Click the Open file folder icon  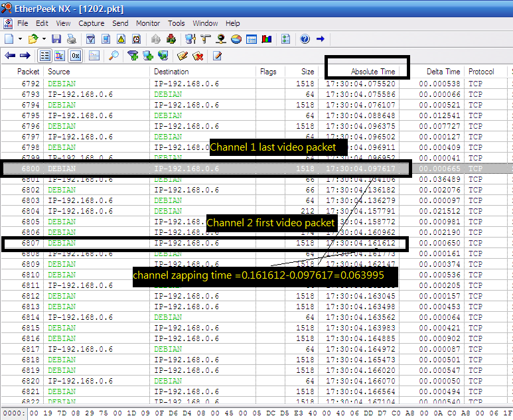click(x=33, y=39)
